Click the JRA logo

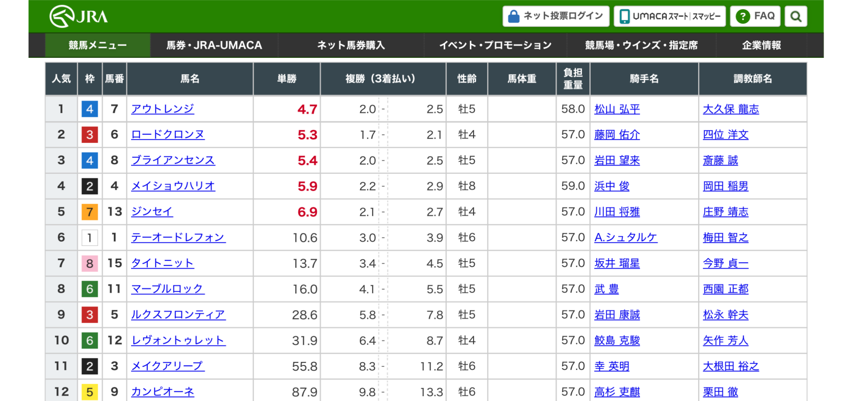(79, 17)
